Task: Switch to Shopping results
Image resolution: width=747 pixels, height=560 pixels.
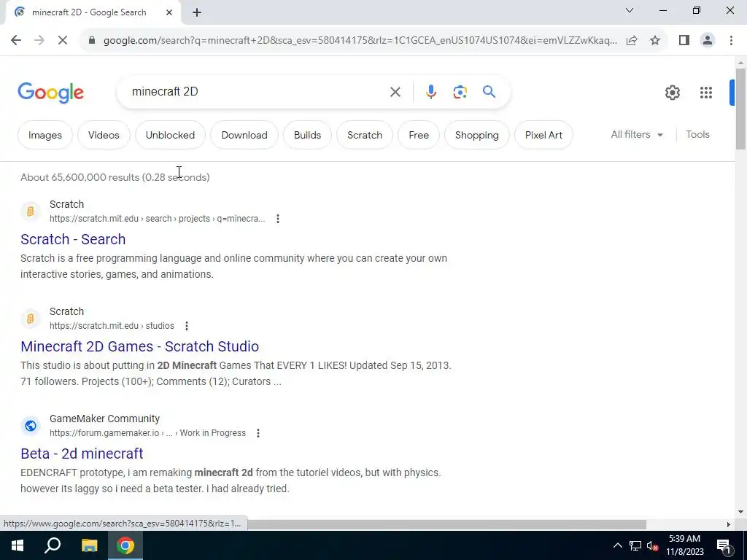Action: (477, 135)
